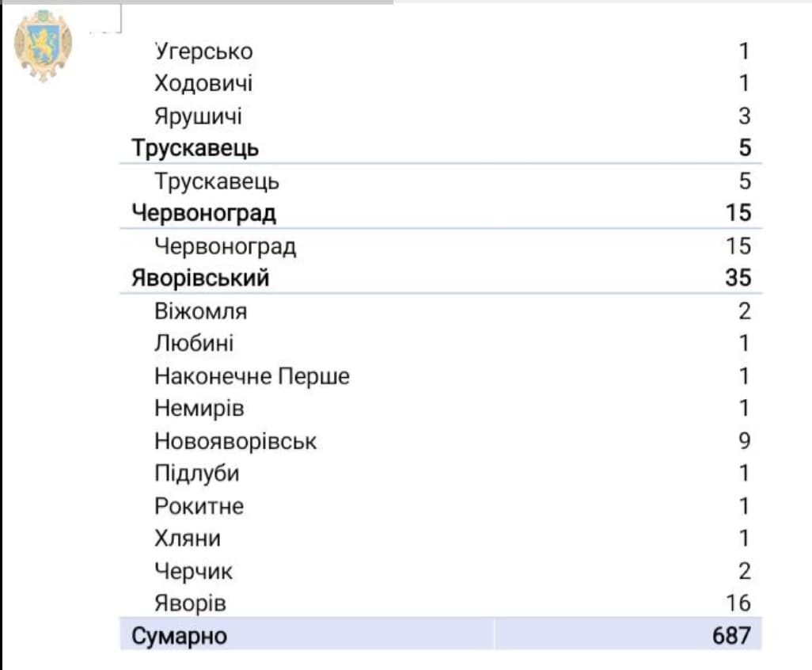Select the Угерсько row

coord(203,51)
